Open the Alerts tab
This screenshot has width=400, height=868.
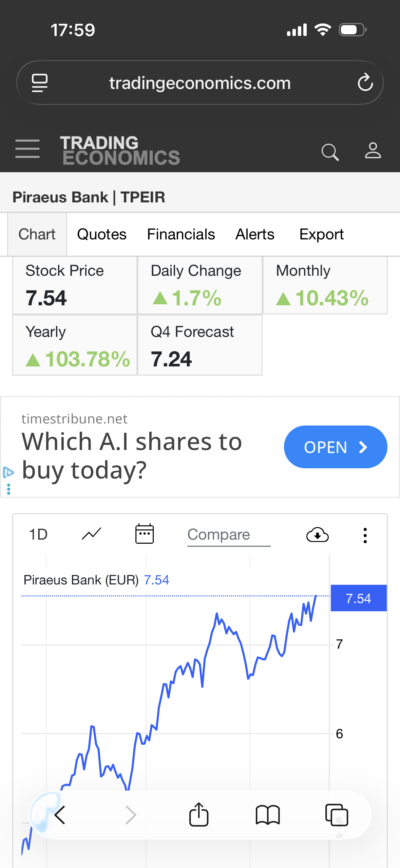click(x=255, y=234)
